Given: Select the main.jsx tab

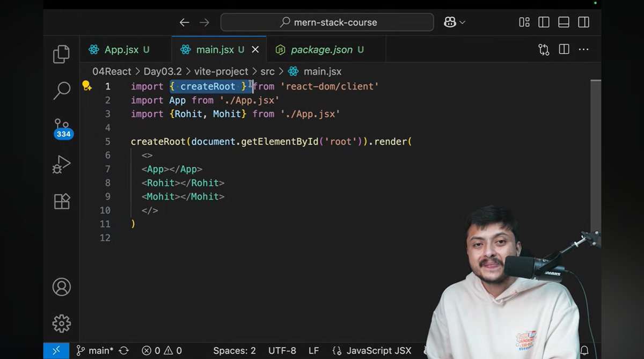Looking at the screenshot, I should pyautogui.click(x=220, y=50).
